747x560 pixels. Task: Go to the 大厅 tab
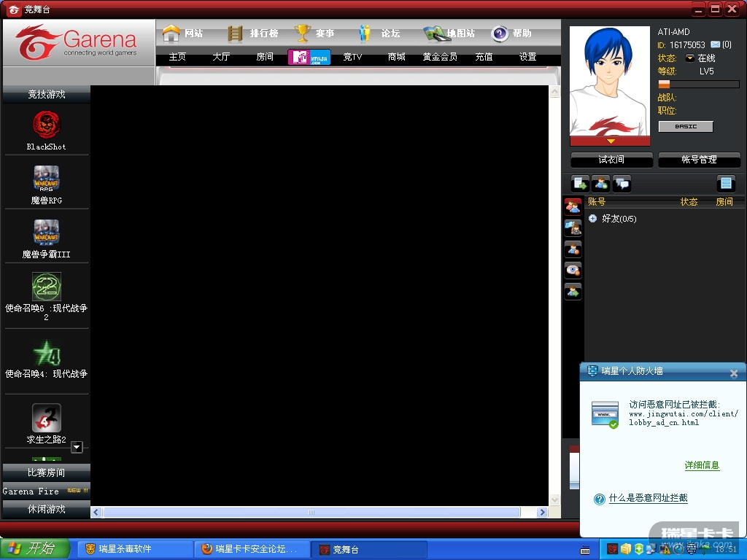[221, 57]
